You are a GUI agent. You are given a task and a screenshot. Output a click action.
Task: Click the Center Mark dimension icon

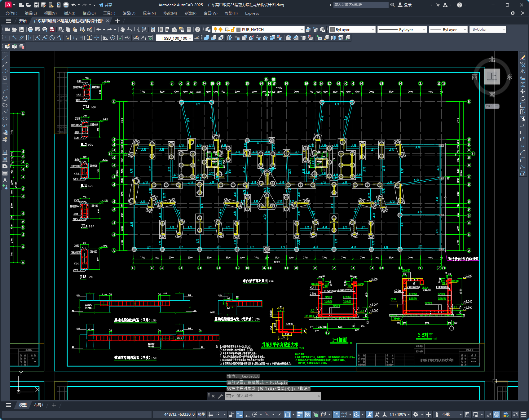coord(112,38)
